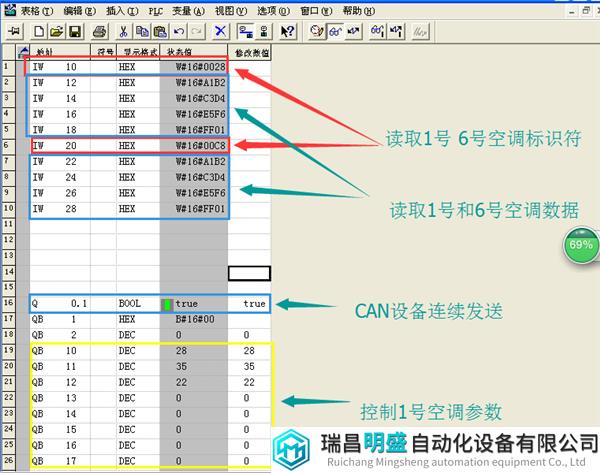Open the 帮助(H) menu
600x473 pixels.
(359, 11)
